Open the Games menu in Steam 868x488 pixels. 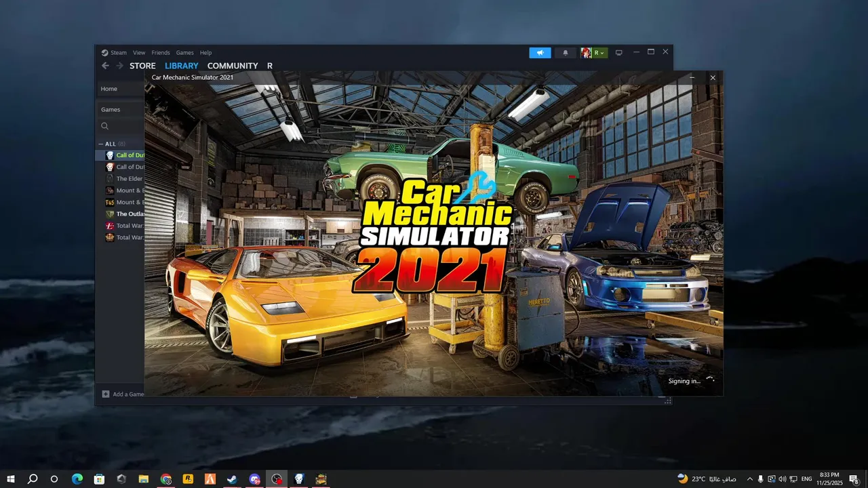pyautogui.click(x=185, y=52)
